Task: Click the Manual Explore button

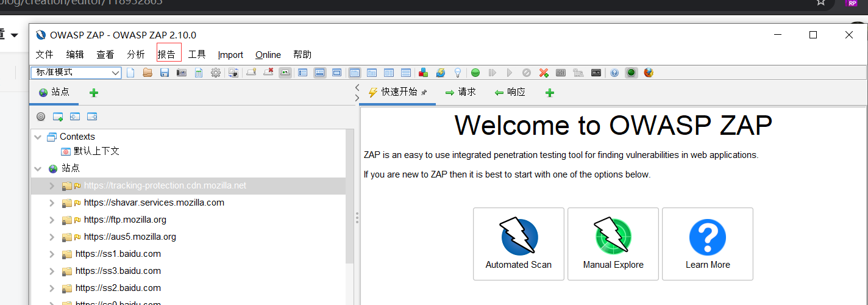Action: [613, 244]
